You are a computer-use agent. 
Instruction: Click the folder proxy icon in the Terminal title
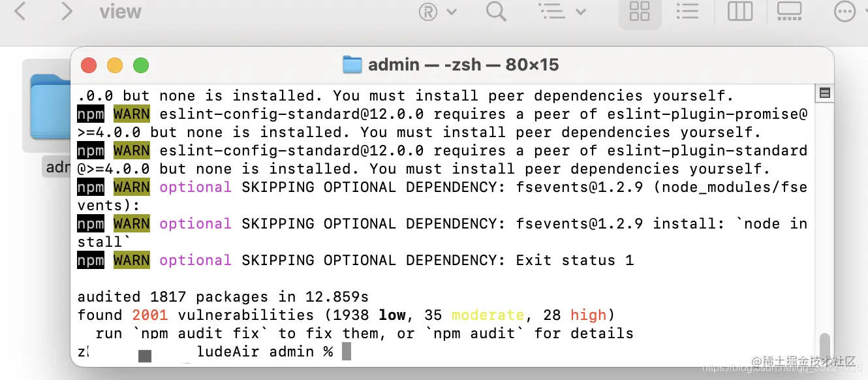(352, 65)
